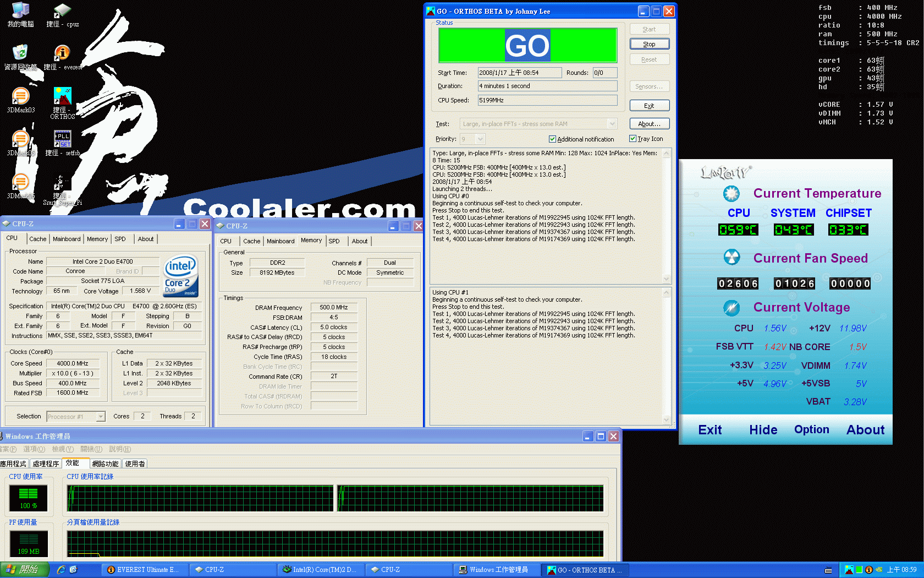Viewport: 924px width, 578px height.
Task: Click Option in the Lanparty monitor panel
Action: point(812,429)
